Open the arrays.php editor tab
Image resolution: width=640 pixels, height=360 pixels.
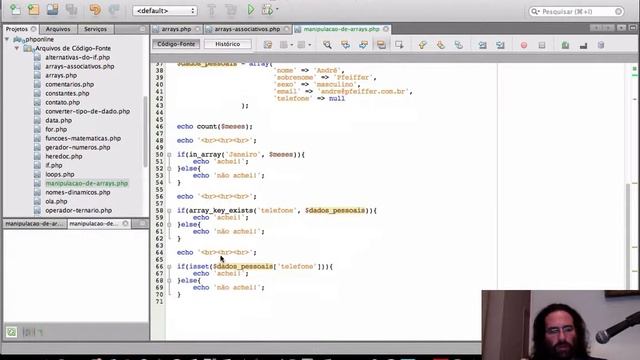coord(176,29)
